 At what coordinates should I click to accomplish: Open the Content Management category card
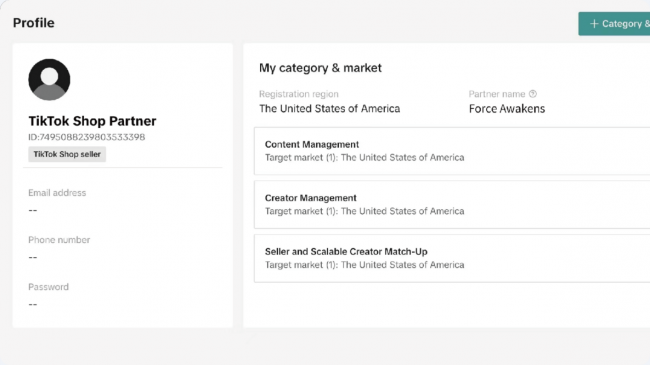click(x=452, y=151)
